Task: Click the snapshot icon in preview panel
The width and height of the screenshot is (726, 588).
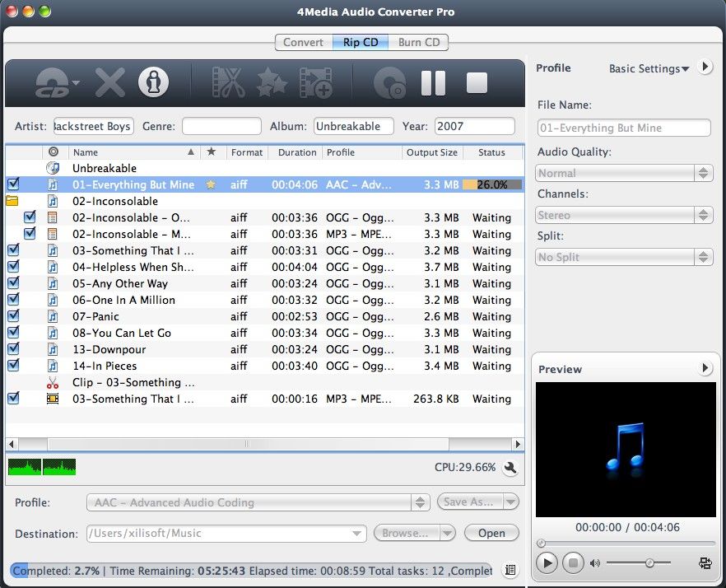Action: click(x=705, y=563)
